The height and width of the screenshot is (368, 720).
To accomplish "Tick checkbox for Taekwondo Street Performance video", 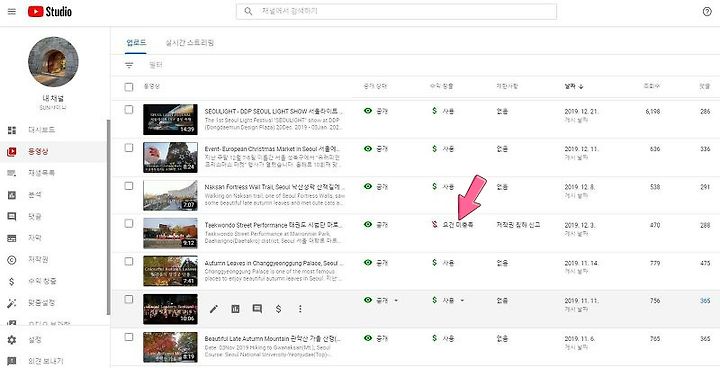I will (x=129, y=223).
